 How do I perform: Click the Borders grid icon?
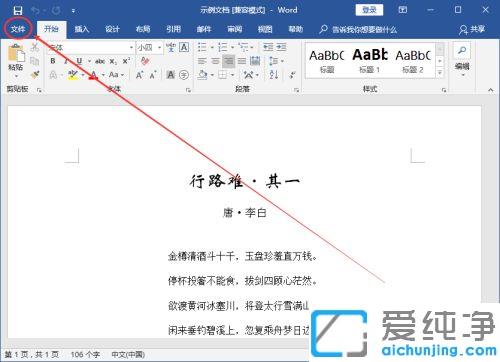[222, 75]
